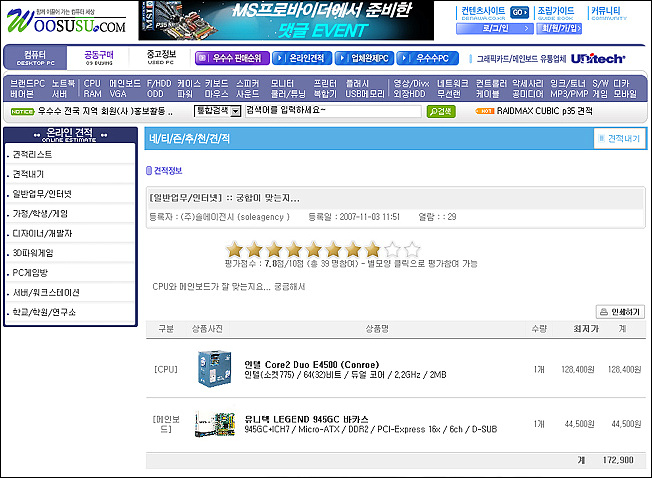Viewport: 652px width, 478px height.
Task: Click the CPU price 128,400원 in 최저가 column
Action: click(x=578, y=369)
